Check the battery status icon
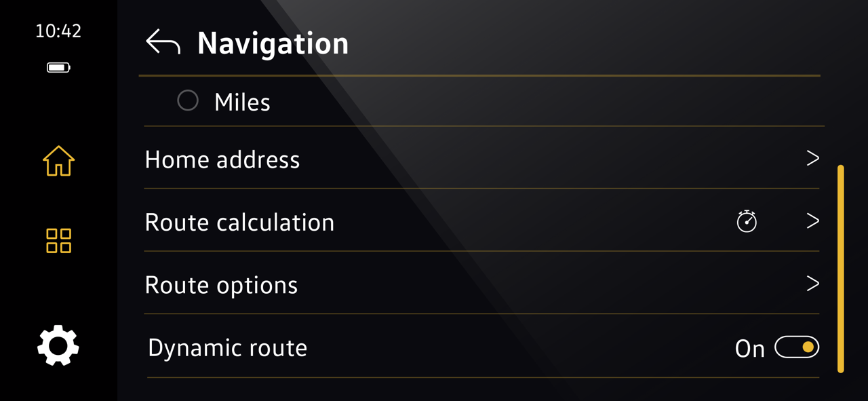Viewport: 868px width, 401px height. coord(58,67)
